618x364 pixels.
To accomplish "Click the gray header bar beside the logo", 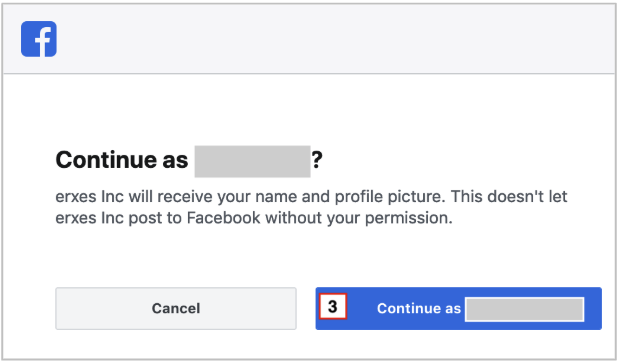I will click(335, 39).
